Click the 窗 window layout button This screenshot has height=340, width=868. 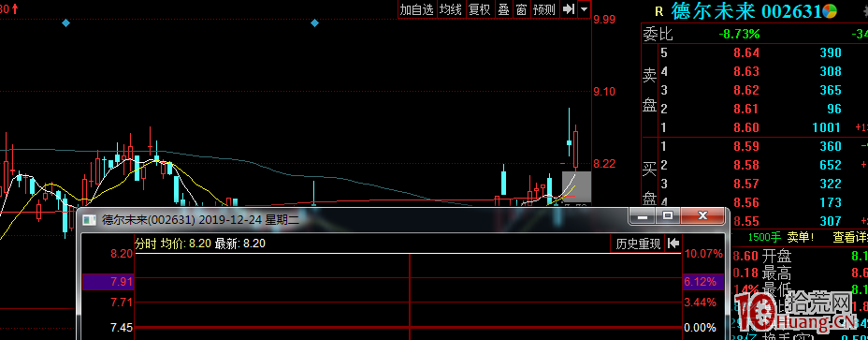coord(521,8)
